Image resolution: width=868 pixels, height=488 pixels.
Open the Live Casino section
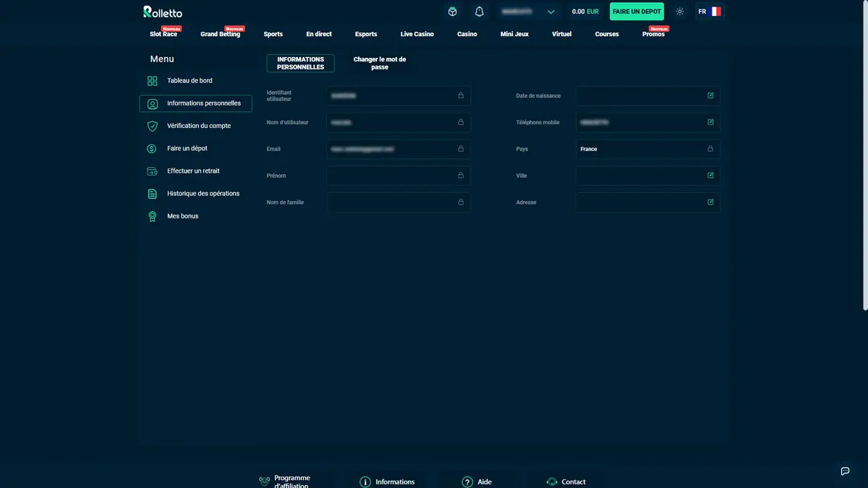[417, 34]
